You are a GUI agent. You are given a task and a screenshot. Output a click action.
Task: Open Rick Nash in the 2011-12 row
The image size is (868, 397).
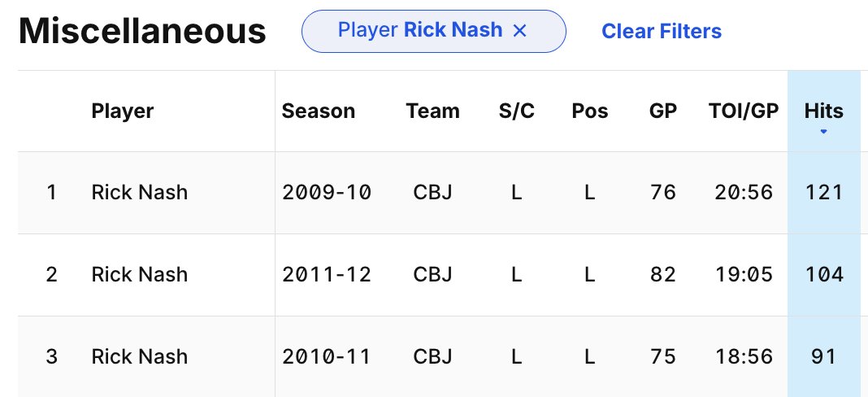[140, 274]
